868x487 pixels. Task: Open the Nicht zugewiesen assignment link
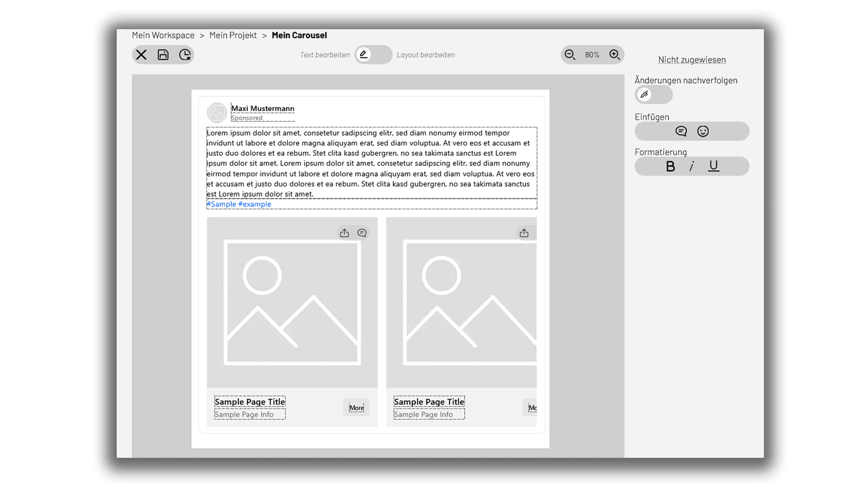click(692, 60)
